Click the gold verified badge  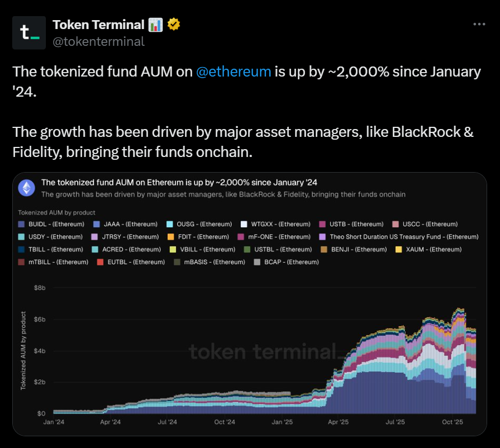174,25
